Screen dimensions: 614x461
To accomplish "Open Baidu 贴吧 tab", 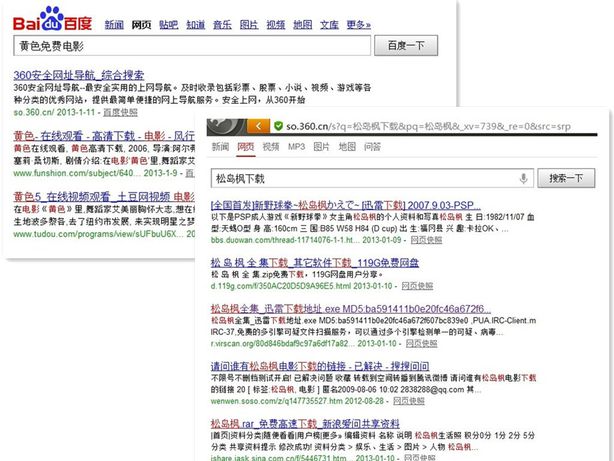I will tap(168, 25).
